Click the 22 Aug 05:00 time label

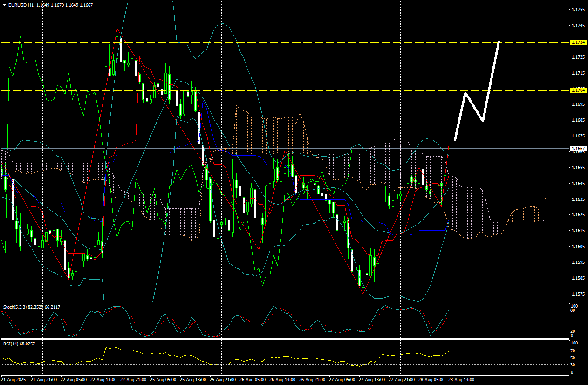[73, 380]
